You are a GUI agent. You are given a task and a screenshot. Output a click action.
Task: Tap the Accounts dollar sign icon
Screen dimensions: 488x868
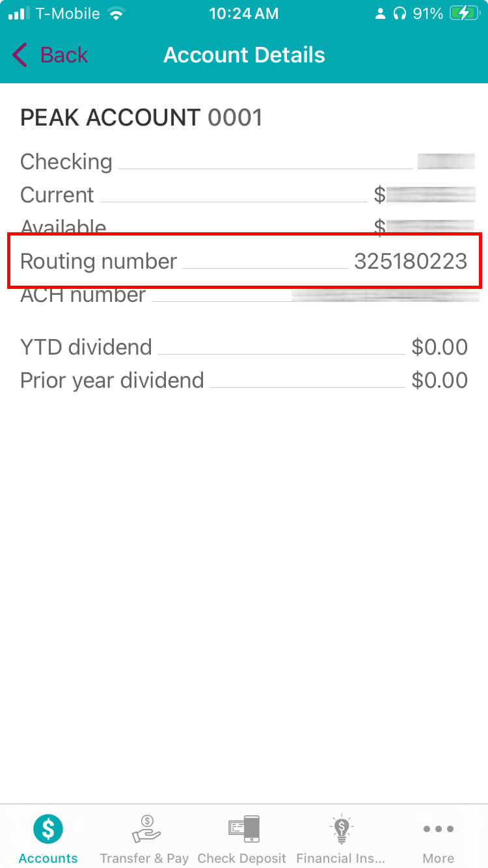[x=48, y=830]
